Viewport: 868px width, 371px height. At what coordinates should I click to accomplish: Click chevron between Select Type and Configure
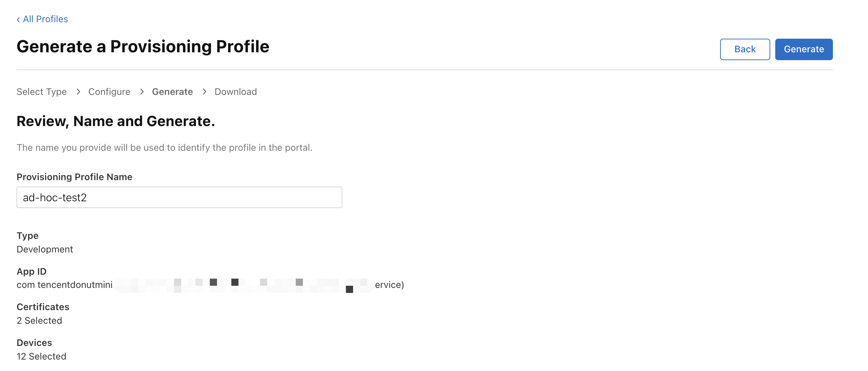click(x=78, y=92)
